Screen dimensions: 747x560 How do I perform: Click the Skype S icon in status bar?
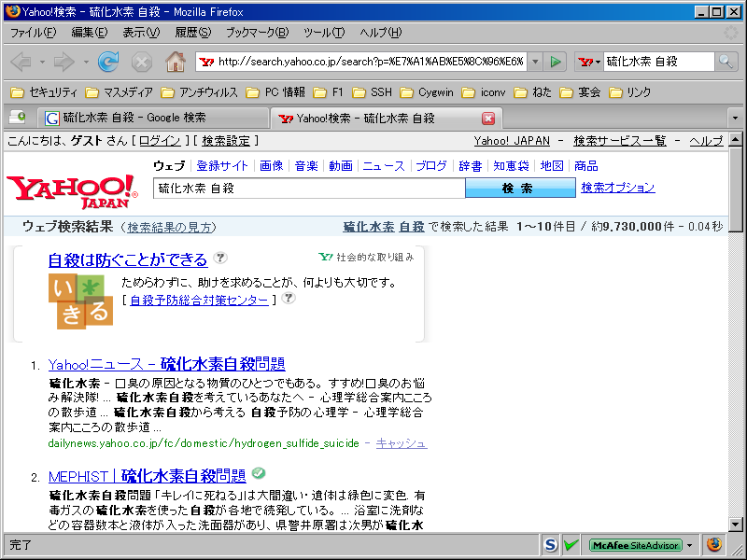click(550, 544)
